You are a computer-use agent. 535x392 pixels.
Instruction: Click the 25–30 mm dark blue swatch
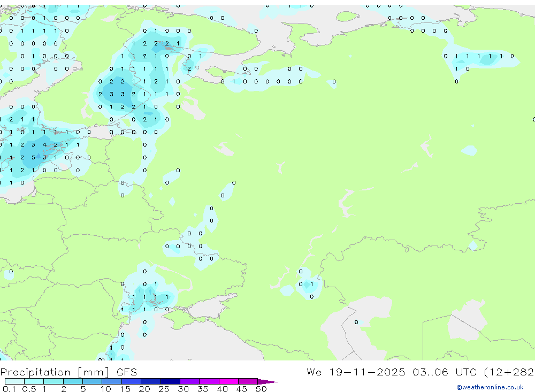(170, 381)
